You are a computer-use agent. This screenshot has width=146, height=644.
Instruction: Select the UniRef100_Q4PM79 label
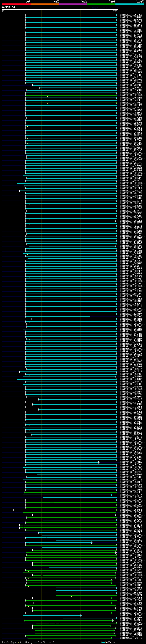coord(131,108)
